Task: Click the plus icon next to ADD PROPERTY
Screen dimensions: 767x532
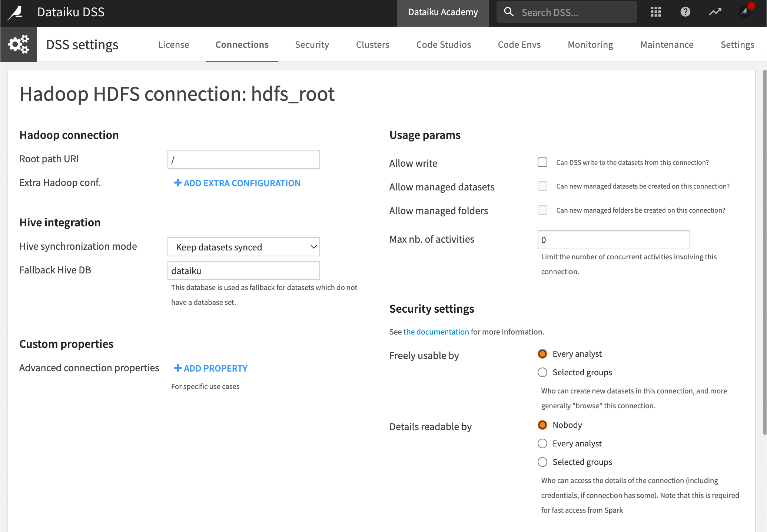Action: (178, 368)
